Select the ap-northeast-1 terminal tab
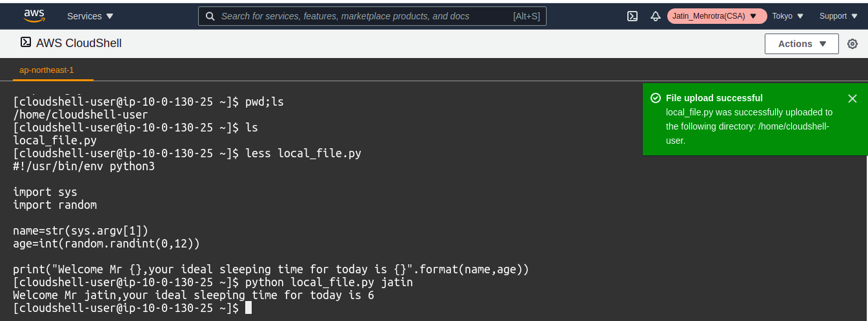This screenshot has width=868, height=321. [x=46, y=70]
